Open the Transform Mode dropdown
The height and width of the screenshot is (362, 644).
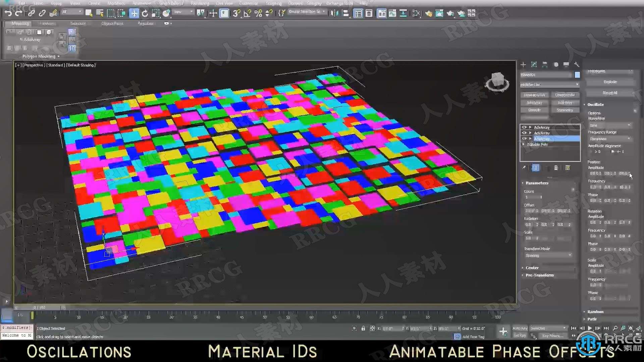click(548, 255)
